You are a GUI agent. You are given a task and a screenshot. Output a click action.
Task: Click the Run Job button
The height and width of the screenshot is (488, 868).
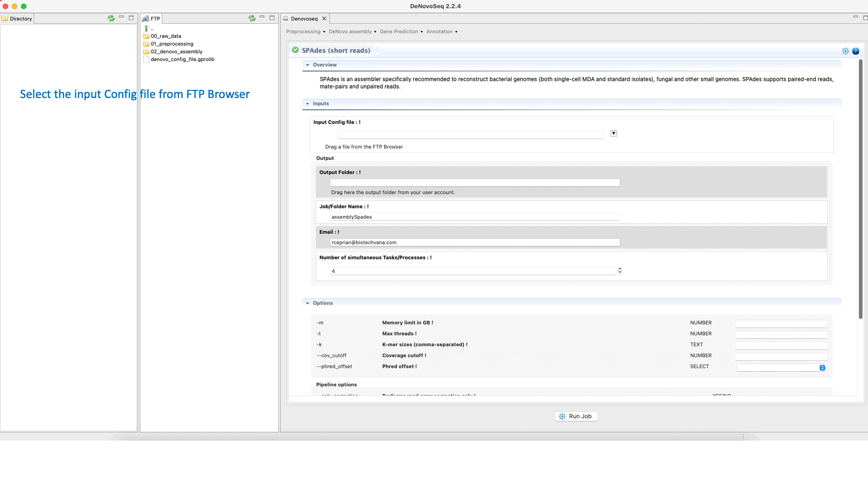click(576, 416)
